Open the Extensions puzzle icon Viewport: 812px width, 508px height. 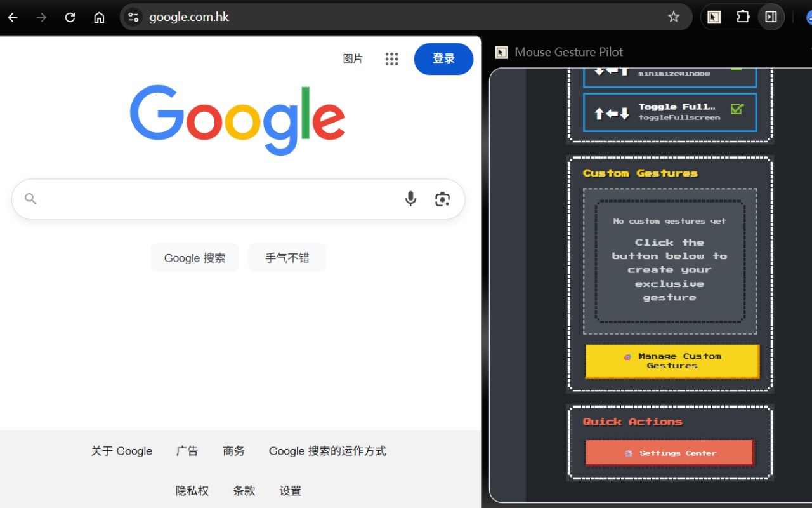[x=743, y=17]
